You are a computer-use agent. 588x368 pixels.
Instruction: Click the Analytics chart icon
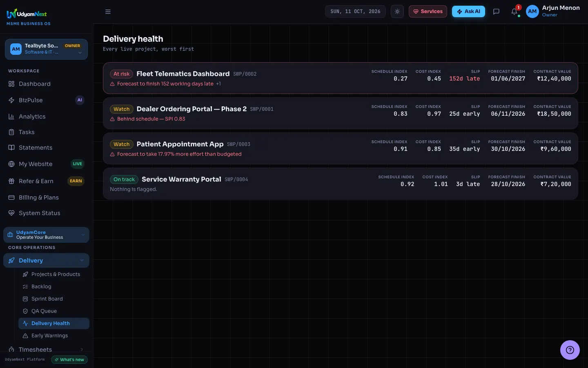pyautogui.click(x=11, y=117)
